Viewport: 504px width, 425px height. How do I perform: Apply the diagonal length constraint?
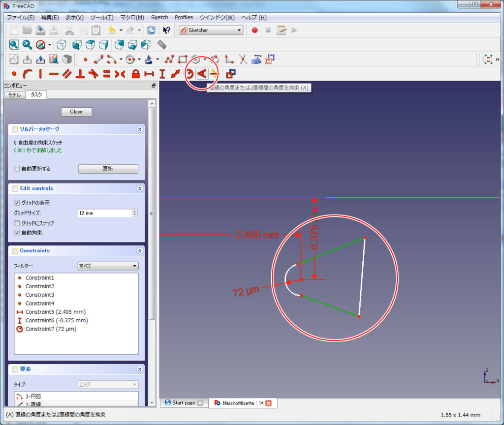175,74
